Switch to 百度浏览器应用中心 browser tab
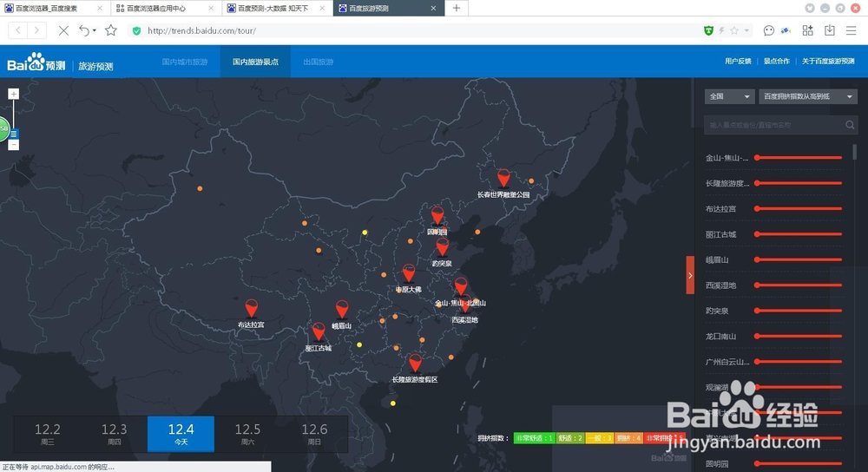868x472 pixels. pos(166,9)
